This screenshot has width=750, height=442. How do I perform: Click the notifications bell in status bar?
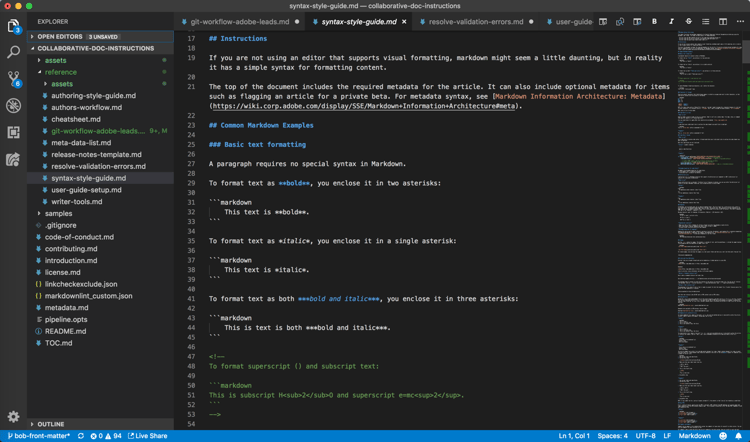coord(739,436)
